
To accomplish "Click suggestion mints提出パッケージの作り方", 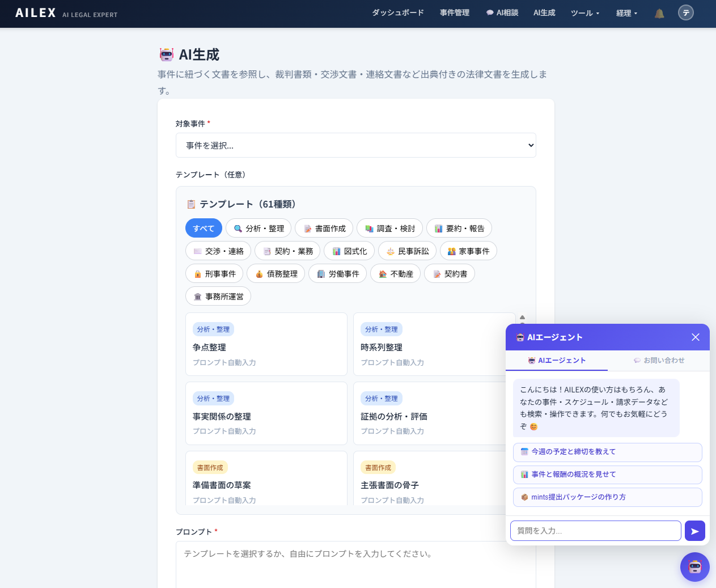I will [608, 497].
